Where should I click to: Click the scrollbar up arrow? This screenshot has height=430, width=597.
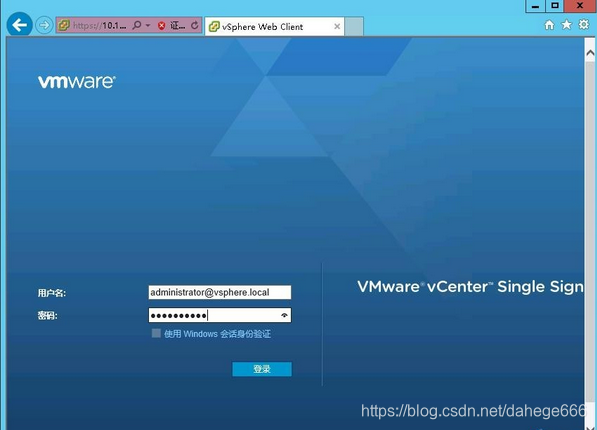tap(591, 54)
